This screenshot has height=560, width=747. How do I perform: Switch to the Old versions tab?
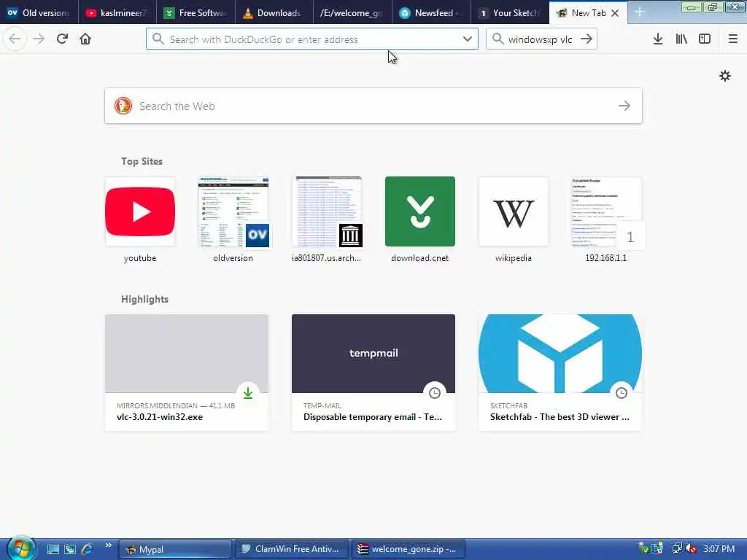pyautogui.click(x=39, y=13)
